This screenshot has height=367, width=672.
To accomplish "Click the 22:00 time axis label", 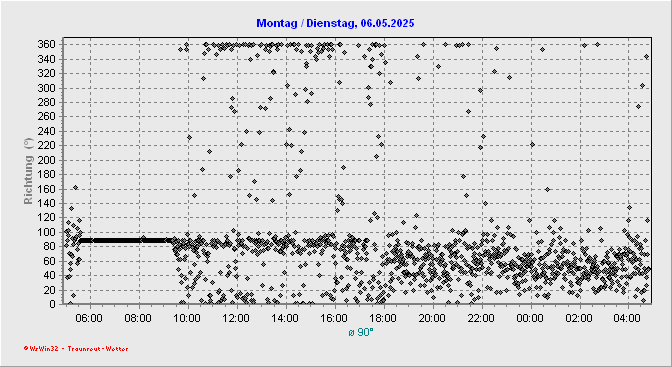I will pyautogui.click(x=482, y=319).
